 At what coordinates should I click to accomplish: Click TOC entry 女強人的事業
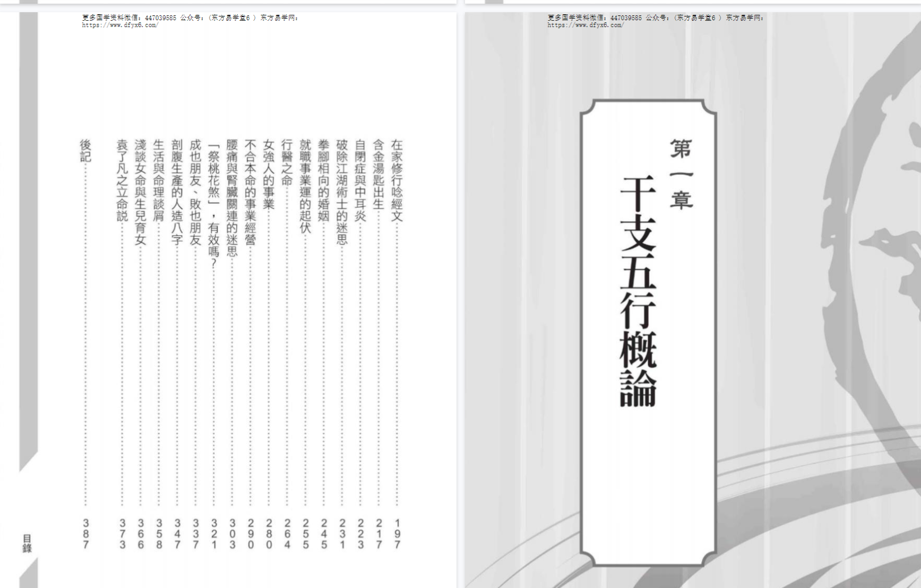tap(269, 175)
